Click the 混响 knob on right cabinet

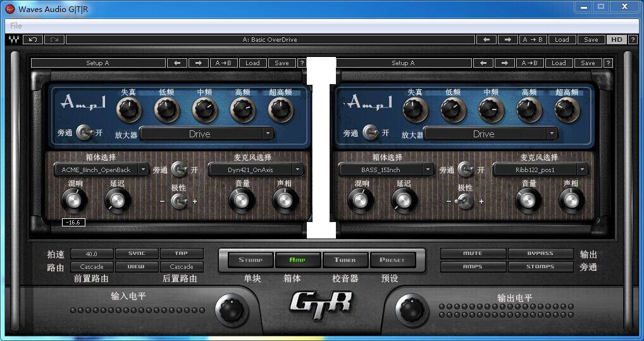pos(361,201)
